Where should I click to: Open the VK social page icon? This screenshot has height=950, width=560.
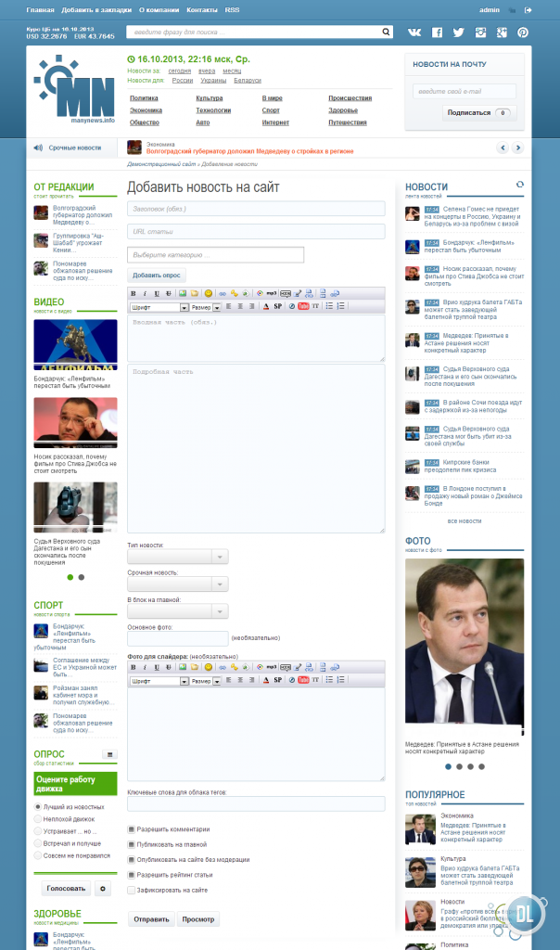[x=414, y=32]
